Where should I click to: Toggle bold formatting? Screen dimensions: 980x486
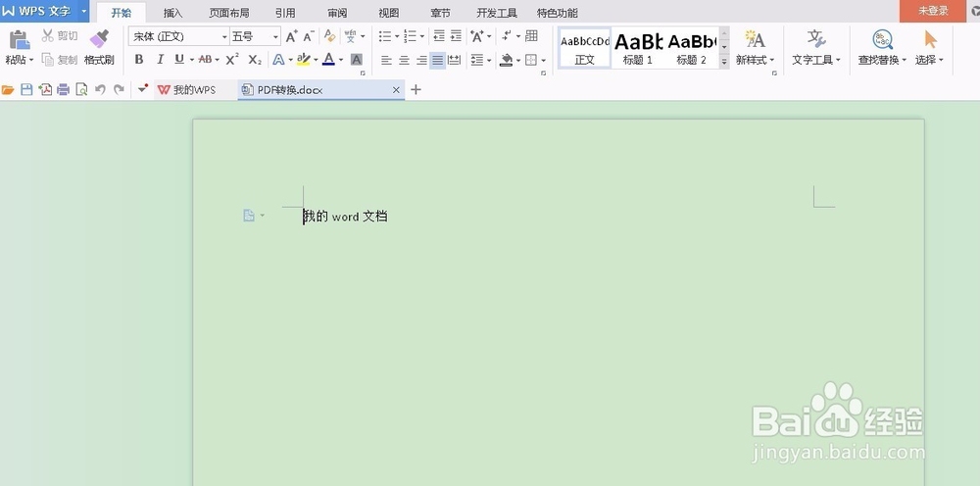(x=139, y=60)
